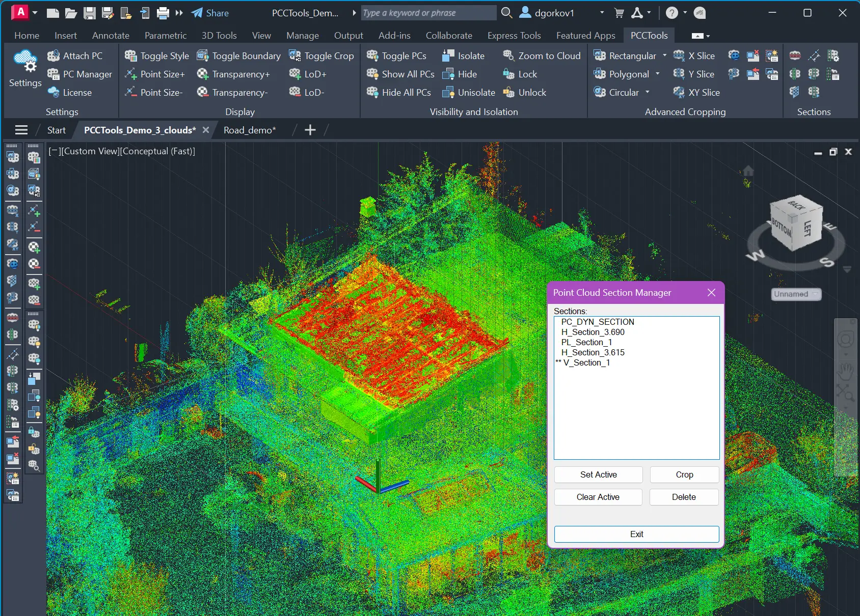The height and width of the screenshot is (616, 860).
Task: Click the Attach PC icon
Action: 53,56
